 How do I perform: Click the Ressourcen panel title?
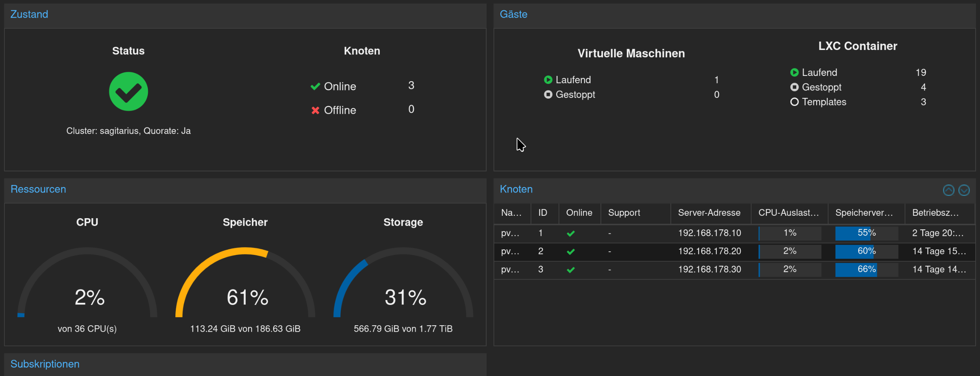[x=38, y=189]
